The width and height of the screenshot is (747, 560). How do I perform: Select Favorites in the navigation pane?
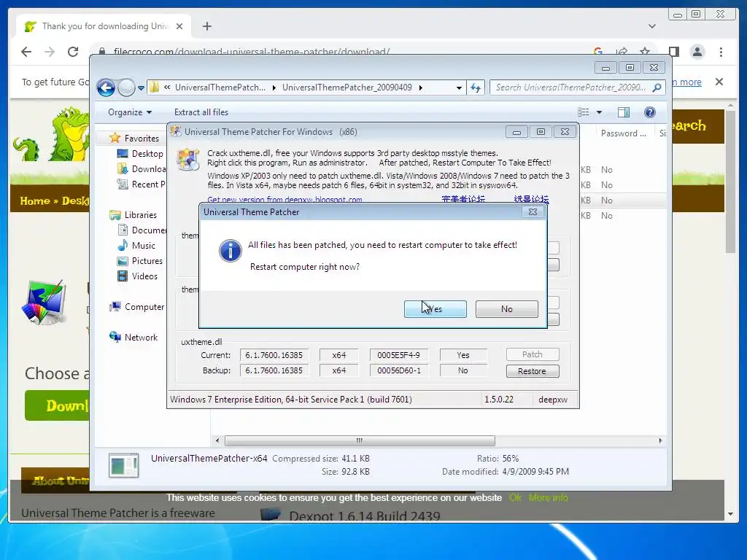[142, 138]
